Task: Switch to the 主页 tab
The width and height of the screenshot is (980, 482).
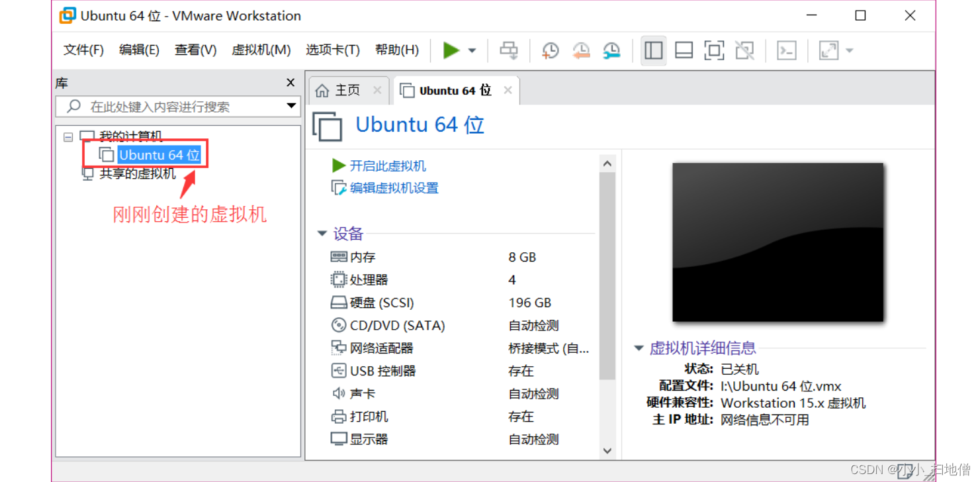Action: click(x=347, y=90)
